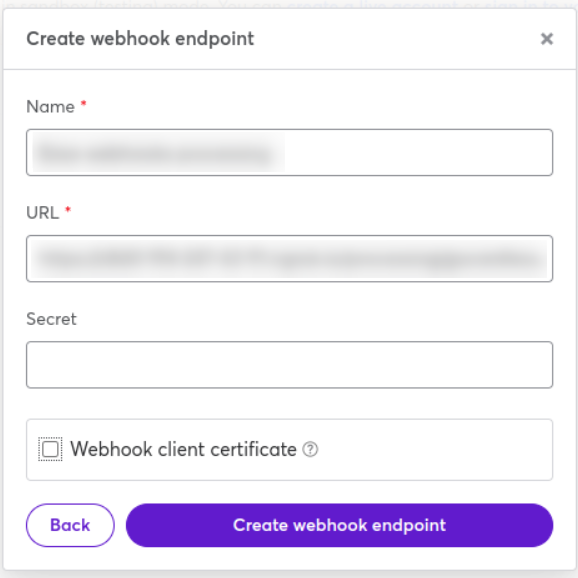
Task: Click the Secret field label
Action: click(51, 319)
